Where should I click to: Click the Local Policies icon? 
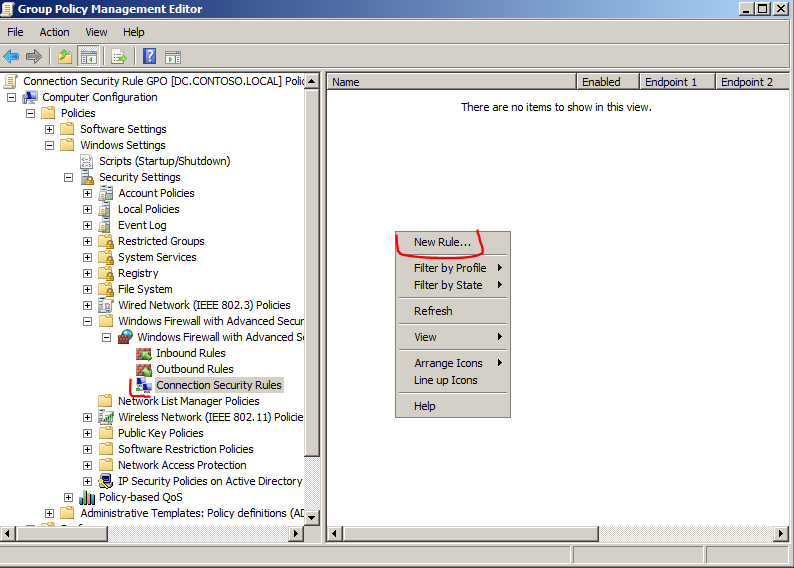[105, 210]
